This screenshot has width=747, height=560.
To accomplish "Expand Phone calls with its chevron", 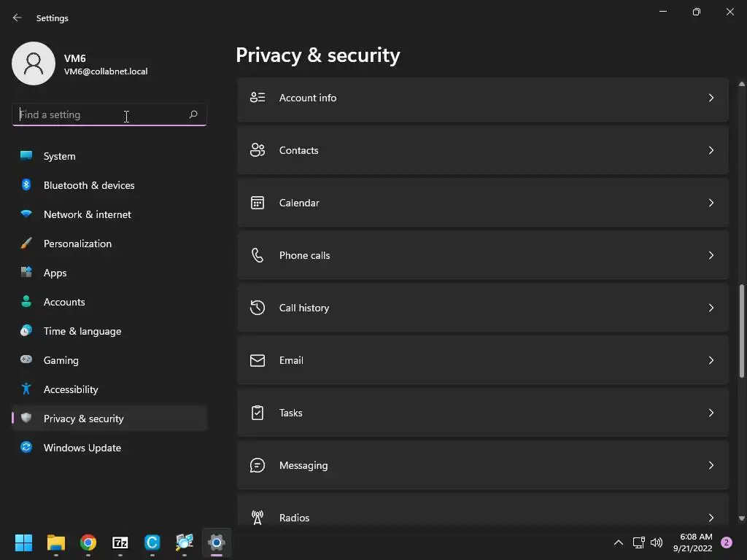I will tap(711, 255).
